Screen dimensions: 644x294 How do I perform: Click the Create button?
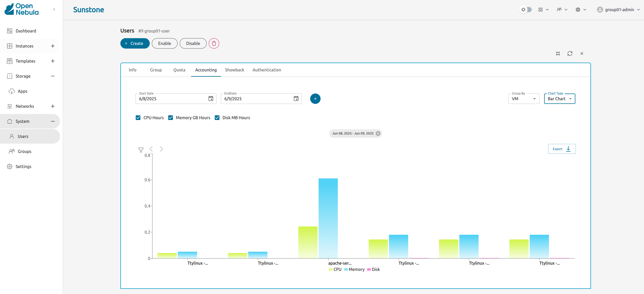pyautogui.click(x=135, y=43)
